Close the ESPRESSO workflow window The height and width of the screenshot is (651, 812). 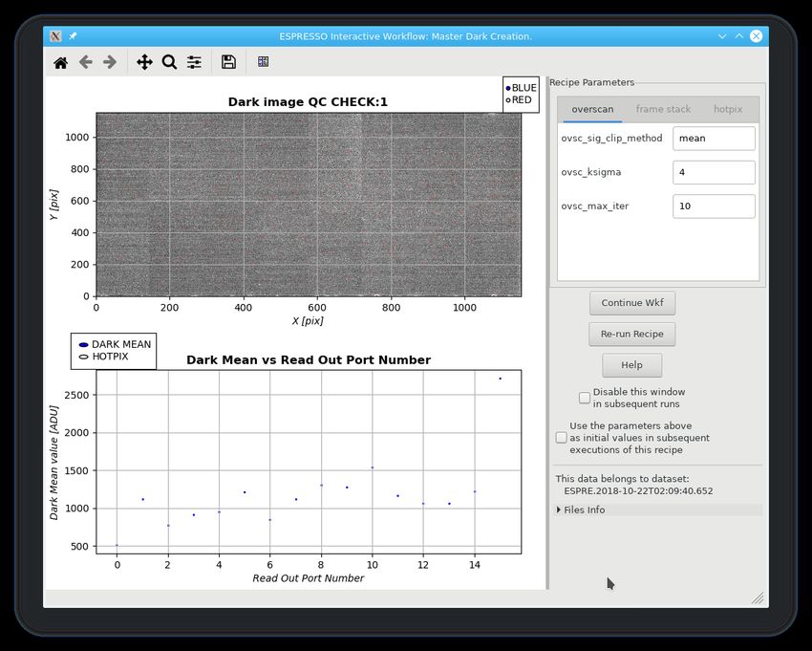(756, 36)
